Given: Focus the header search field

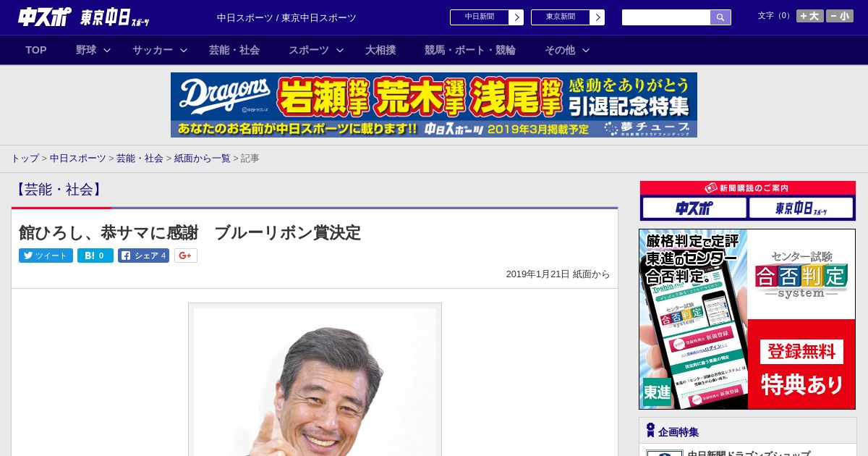Looking at the screenshot, I should [x=666, y=17].
